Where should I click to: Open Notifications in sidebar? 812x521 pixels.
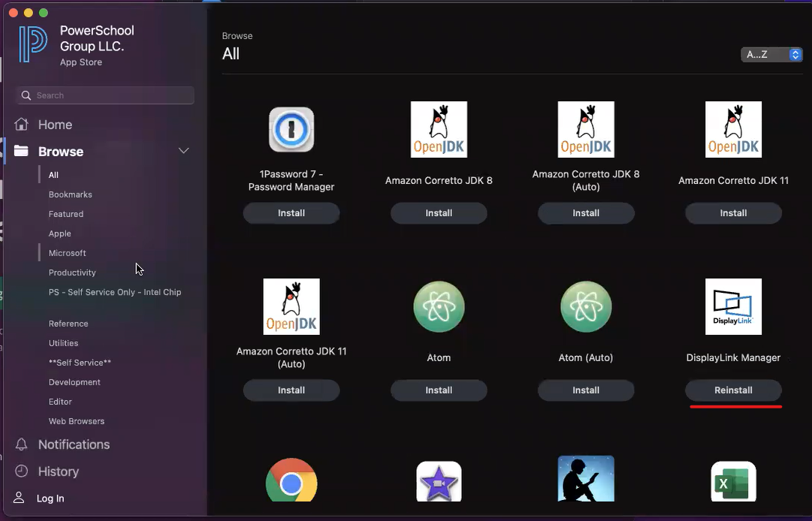click(74, 444)
